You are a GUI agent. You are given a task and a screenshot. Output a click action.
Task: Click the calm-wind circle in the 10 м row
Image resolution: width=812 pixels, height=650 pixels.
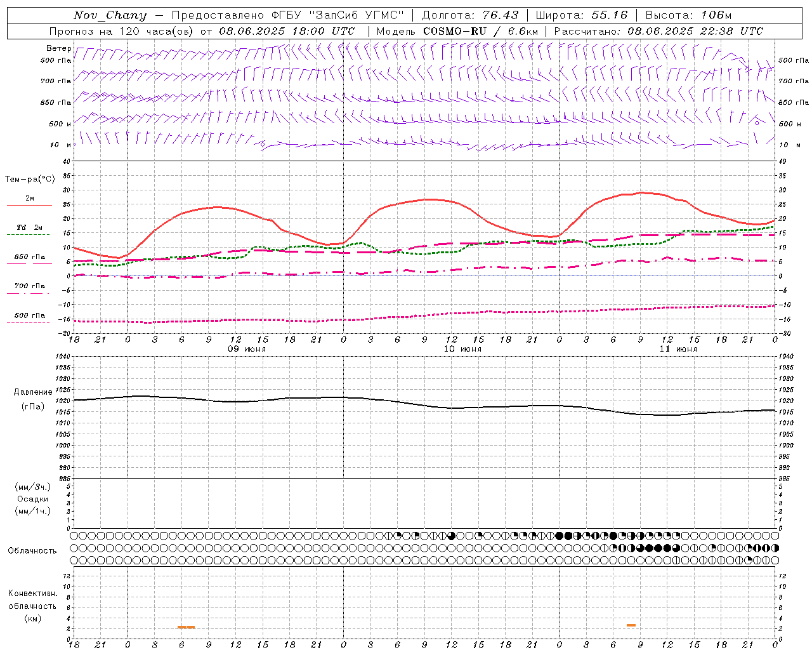point(263,145)
